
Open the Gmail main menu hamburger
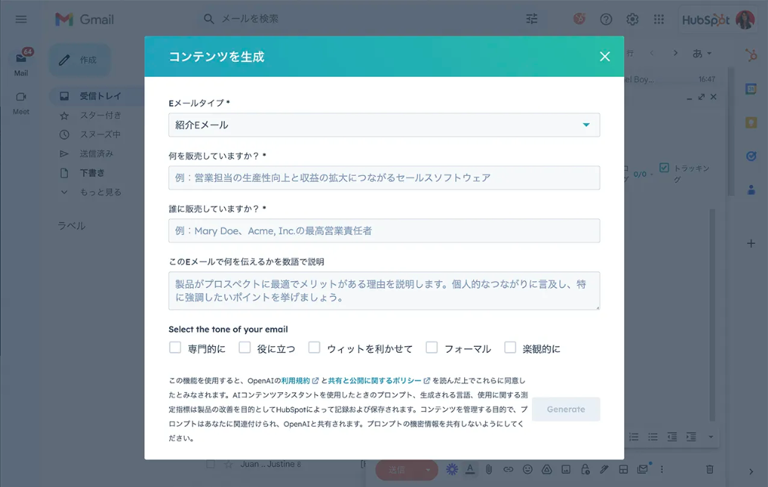[x=21, y=19]
